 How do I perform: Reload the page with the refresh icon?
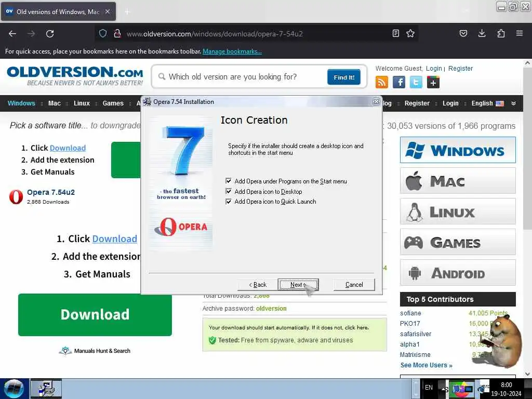(50, 34)
